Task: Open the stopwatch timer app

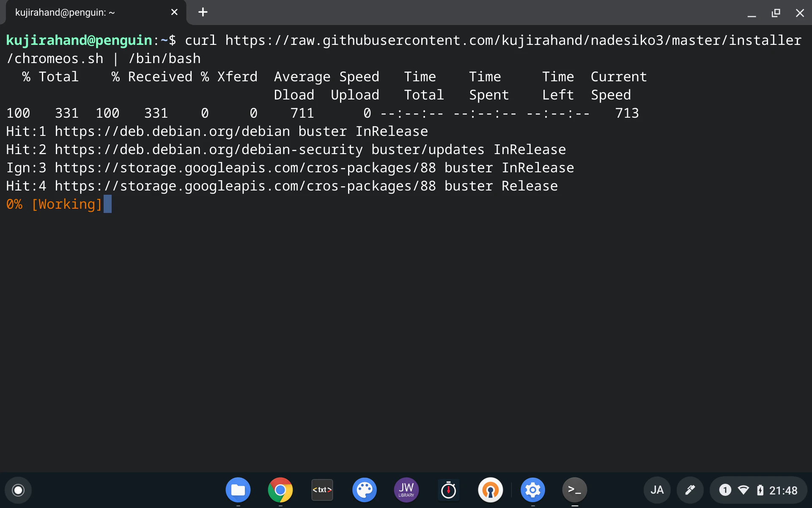Action: coord(448,490)
